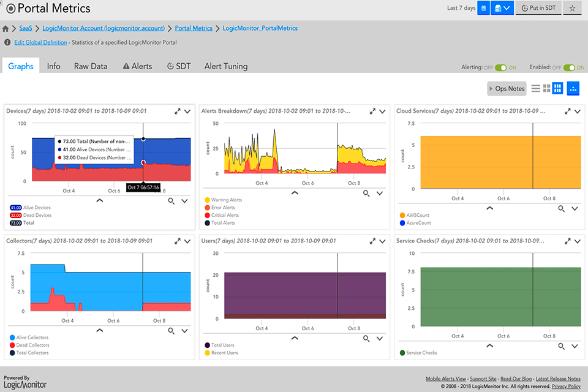Zoom the Alerts Breakdown graph with magnifier
Viewport: 588px width, 392px height.
[366, 194]
